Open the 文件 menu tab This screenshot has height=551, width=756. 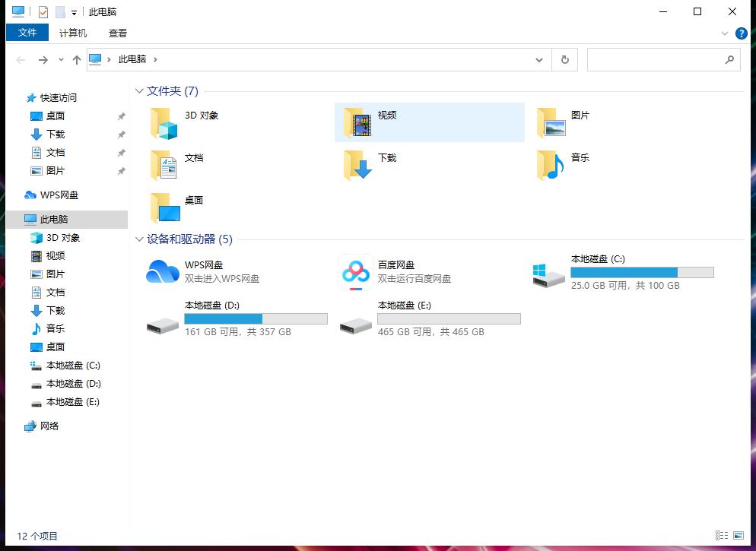point(27,33)
